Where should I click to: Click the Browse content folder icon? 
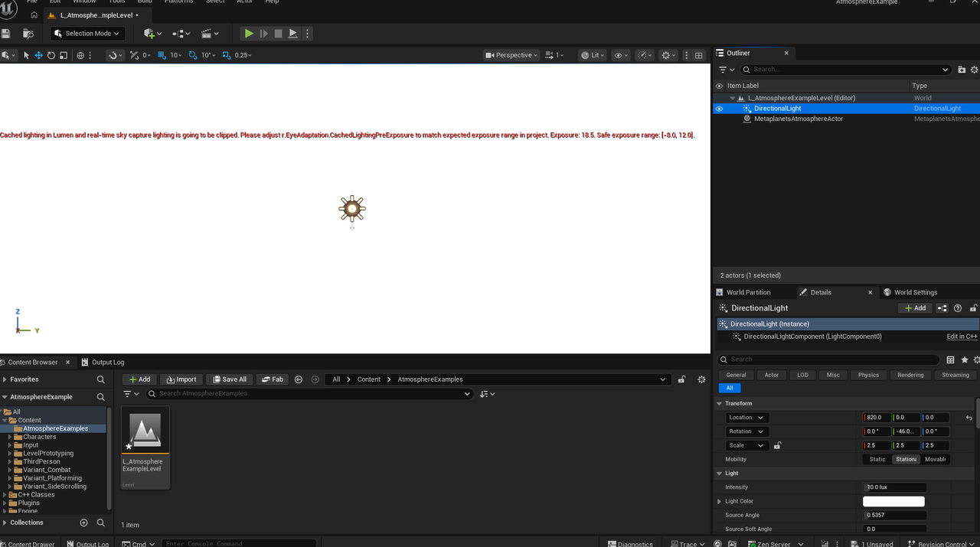point(28,34)
